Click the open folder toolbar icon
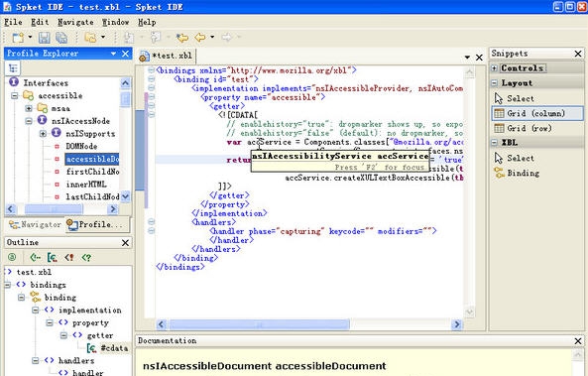Image resolution: width=588 pixels, height=376 pixels. click(90, 37)
